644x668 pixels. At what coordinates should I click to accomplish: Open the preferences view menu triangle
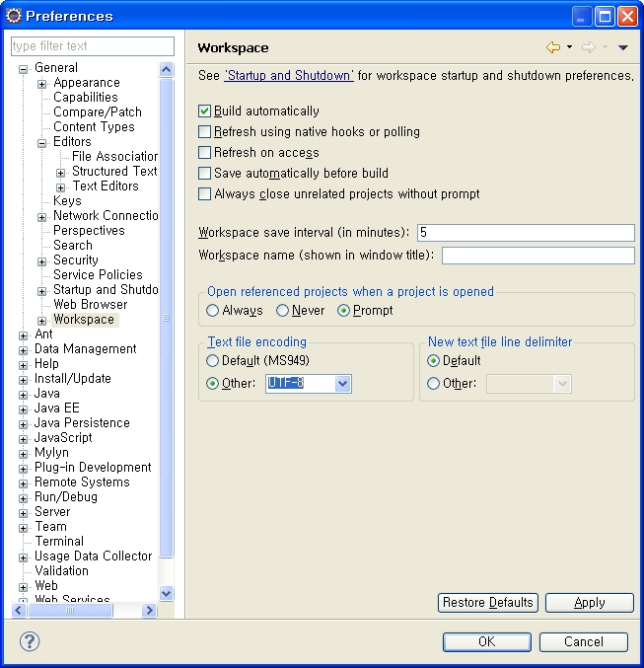tap(622, 47)
